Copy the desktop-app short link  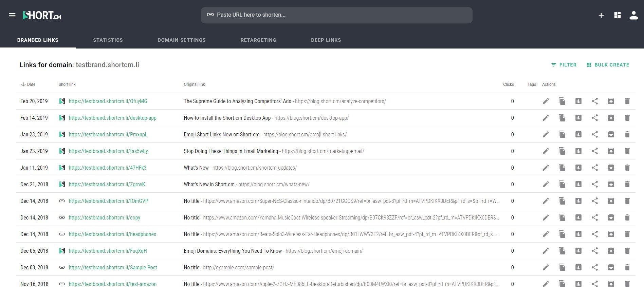pyautogui.click(x=562, y=118)
